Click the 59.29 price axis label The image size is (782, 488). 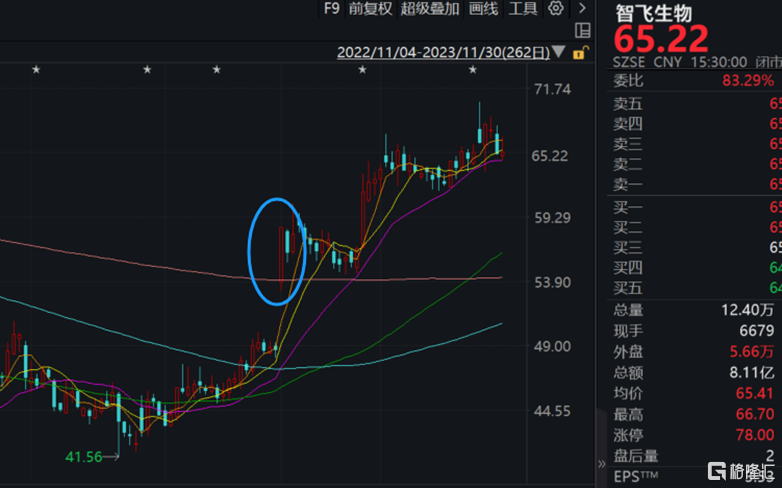tap(552, 218)
